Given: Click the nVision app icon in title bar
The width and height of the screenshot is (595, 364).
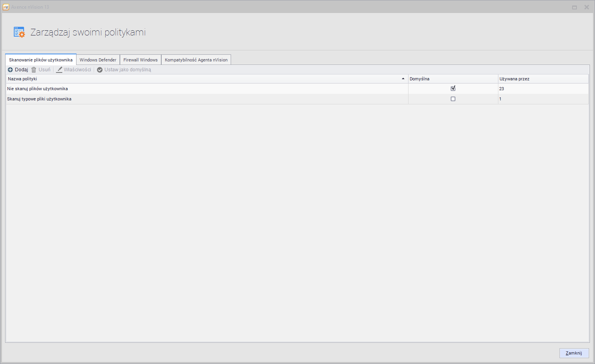Looking at the screenshot, I should pyautogui.click(x=6, y=7).
